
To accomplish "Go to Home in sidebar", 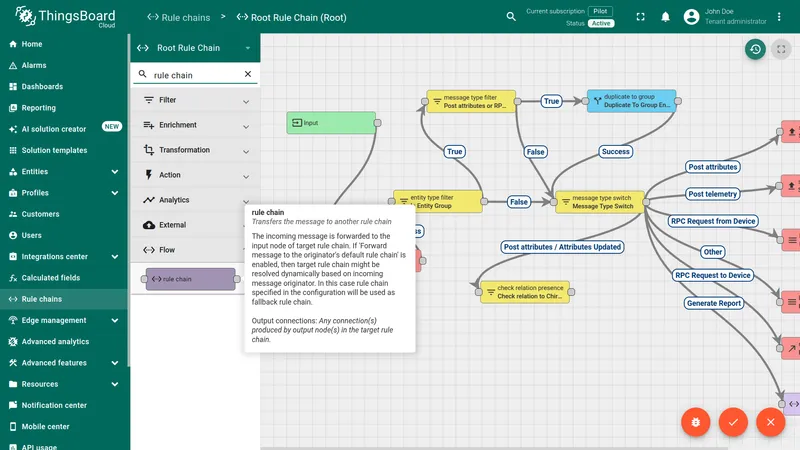I will tap(64, 44).
